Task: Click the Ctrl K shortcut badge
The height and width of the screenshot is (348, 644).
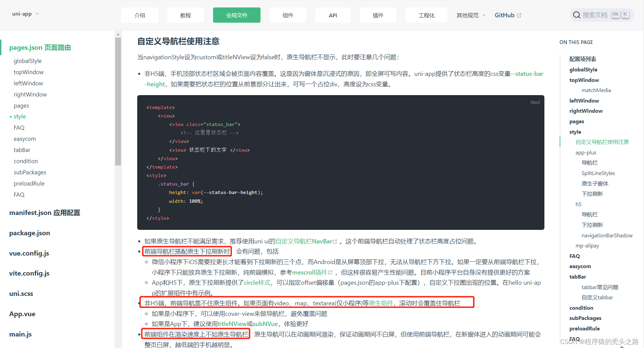Action: [620, 14]
